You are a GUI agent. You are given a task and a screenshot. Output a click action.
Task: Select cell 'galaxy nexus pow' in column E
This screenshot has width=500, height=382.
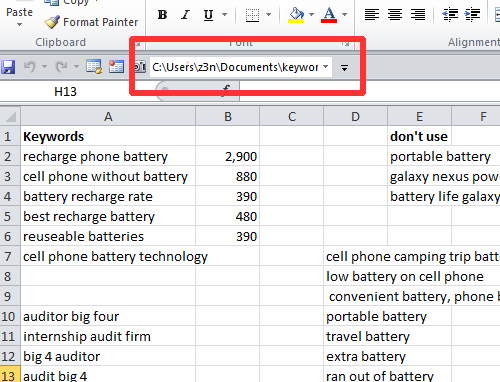419,177
